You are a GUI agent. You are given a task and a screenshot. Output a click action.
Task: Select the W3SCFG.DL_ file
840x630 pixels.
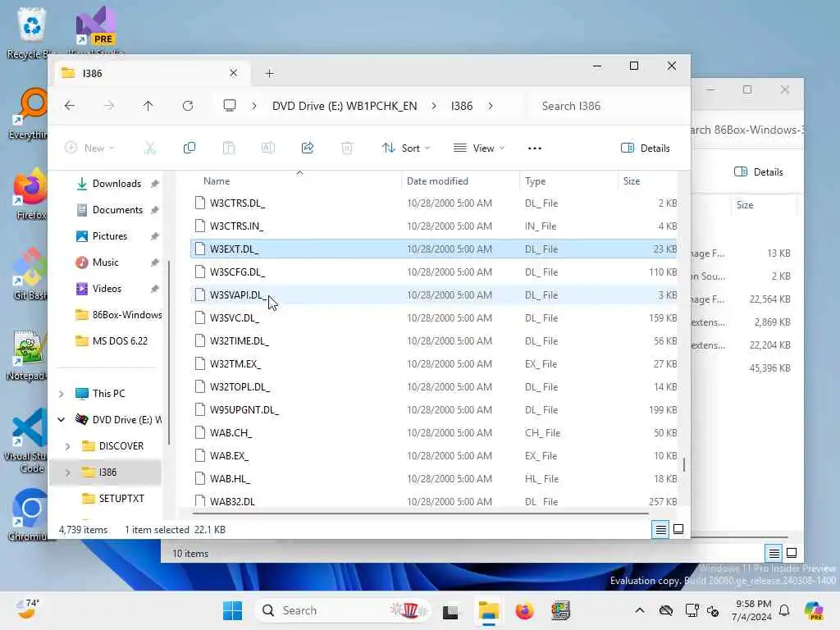click(x=434, y=272)
